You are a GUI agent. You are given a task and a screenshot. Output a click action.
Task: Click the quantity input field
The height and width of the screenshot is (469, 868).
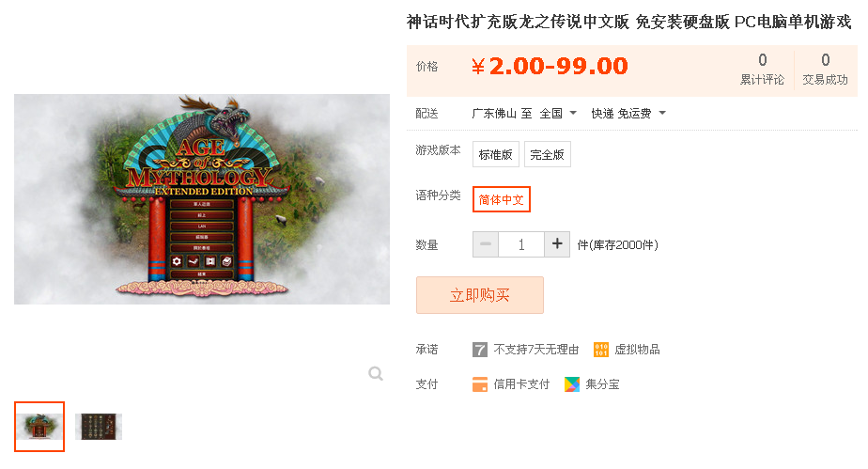(521, 244)
